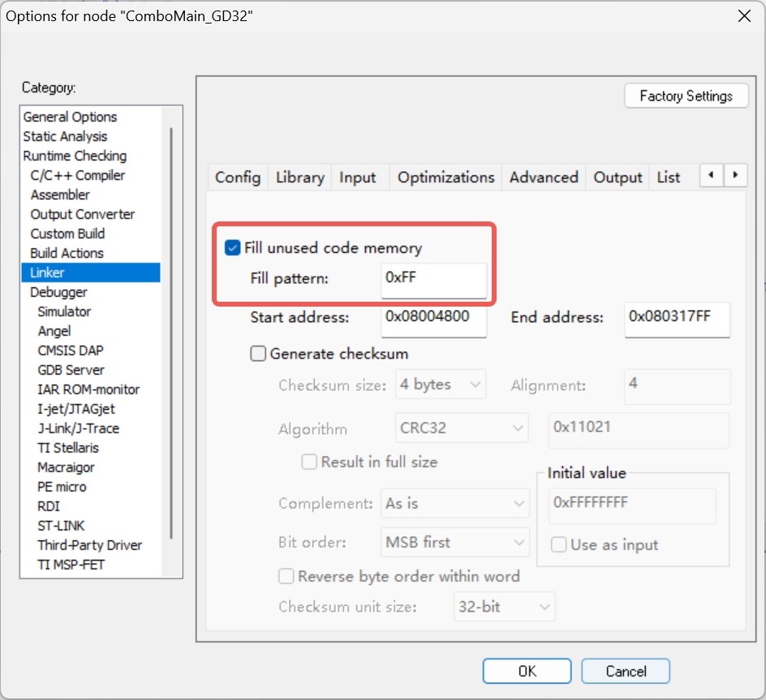This screenshot has height=700, width=766.
Task: Click the End address field
Action: click(677, 317)
